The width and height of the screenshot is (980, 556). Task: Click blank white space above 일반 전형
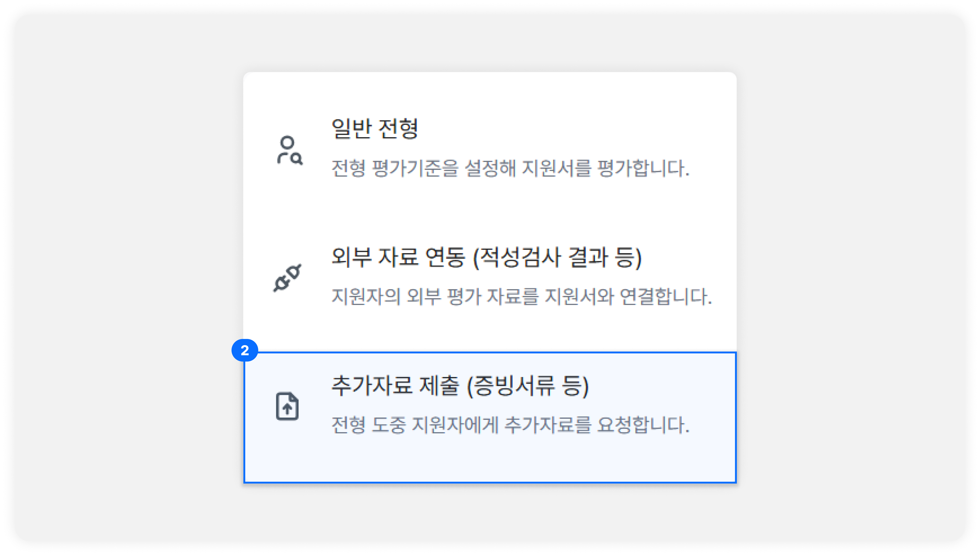pyautogui.click(x=490, y=93)
